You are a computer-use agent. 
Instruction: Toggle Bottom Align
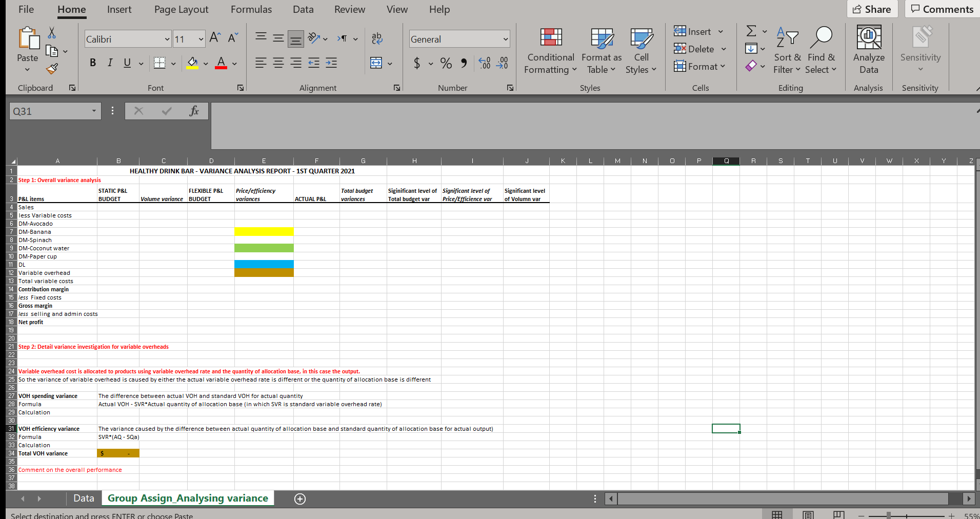[x=296, y=38]
